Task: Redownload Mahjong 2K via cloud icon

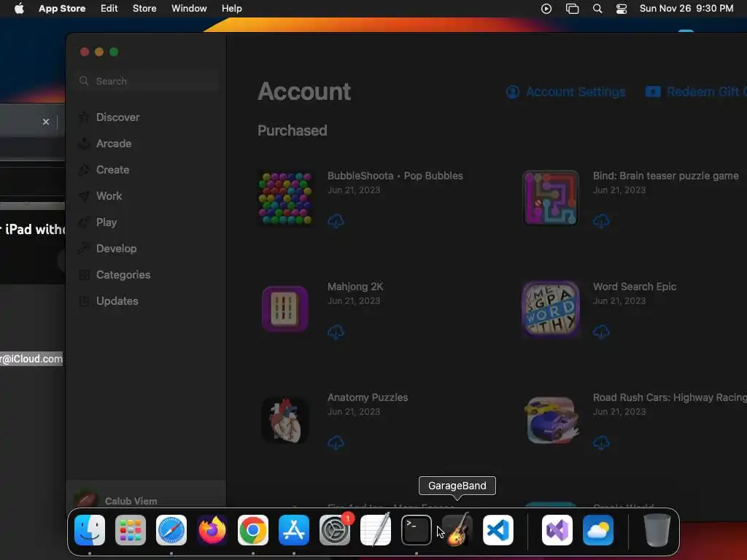Action: click(336, 332)
